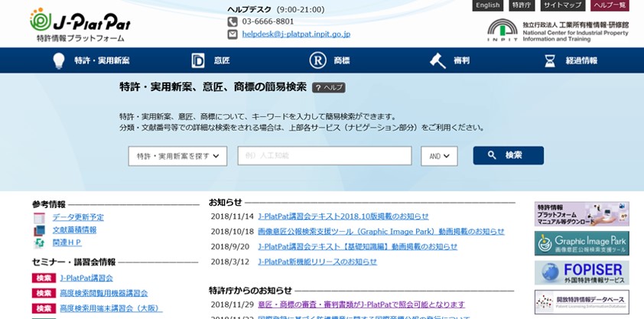This screenshot has height=319, width=644.
Task: Click the calendar icon beside データ更新予定
Action: pos(40,217)
